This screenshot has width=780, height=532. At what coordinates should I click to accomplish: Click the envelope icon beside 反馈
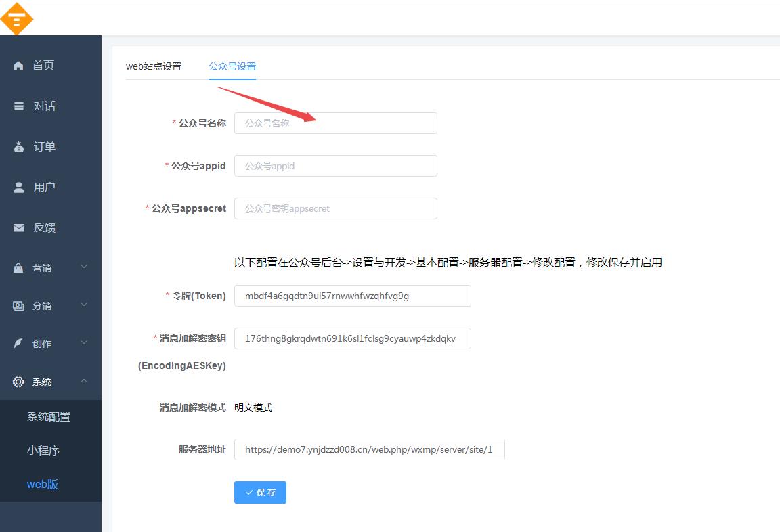point(19,227)
